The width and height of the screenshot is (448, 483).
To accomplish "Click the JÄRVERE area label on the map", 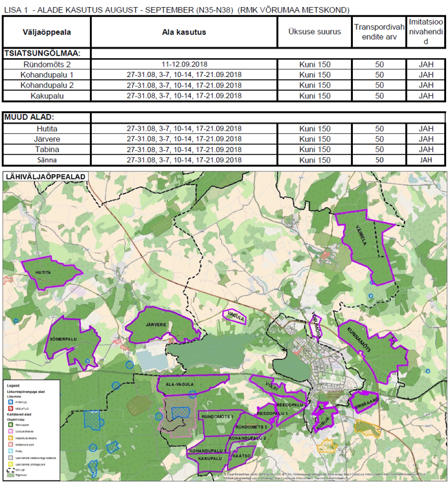I will [156, 324].
